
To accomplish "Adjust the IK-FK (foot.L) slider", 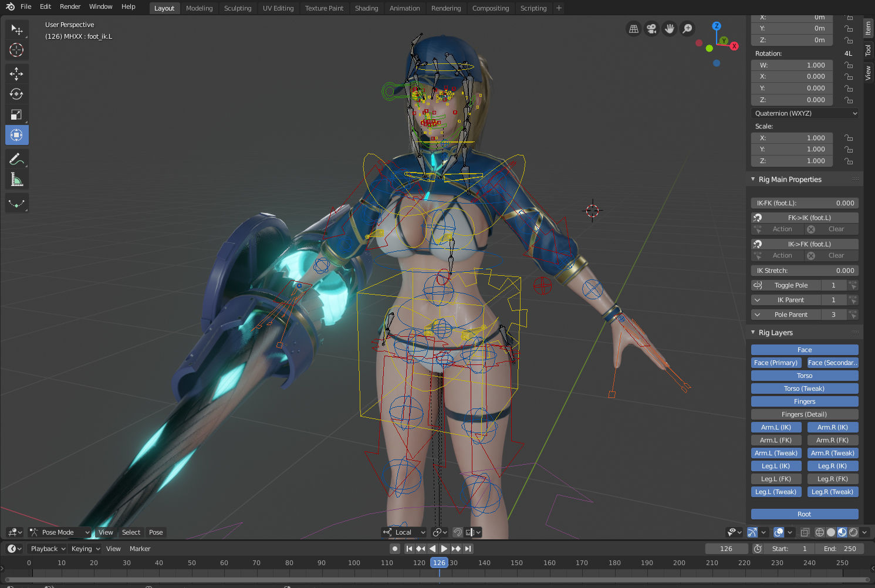I will point(805,203).
